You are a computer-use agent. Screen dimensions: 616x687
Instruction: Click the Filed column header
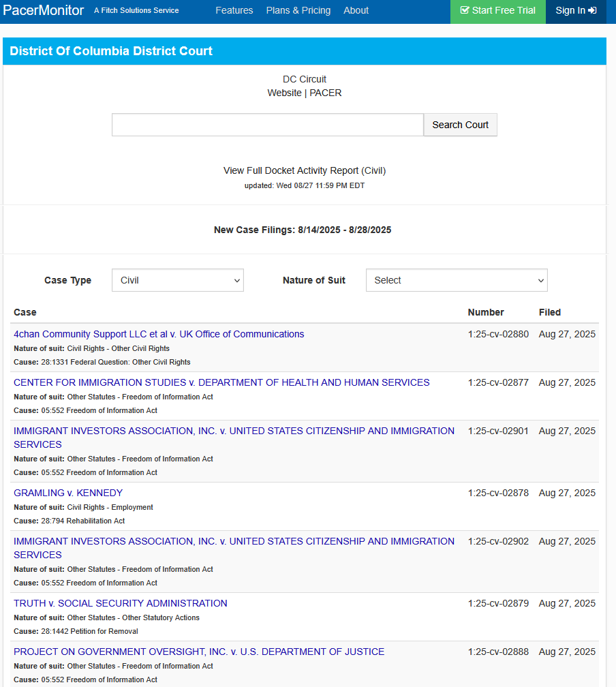[550, 312]
